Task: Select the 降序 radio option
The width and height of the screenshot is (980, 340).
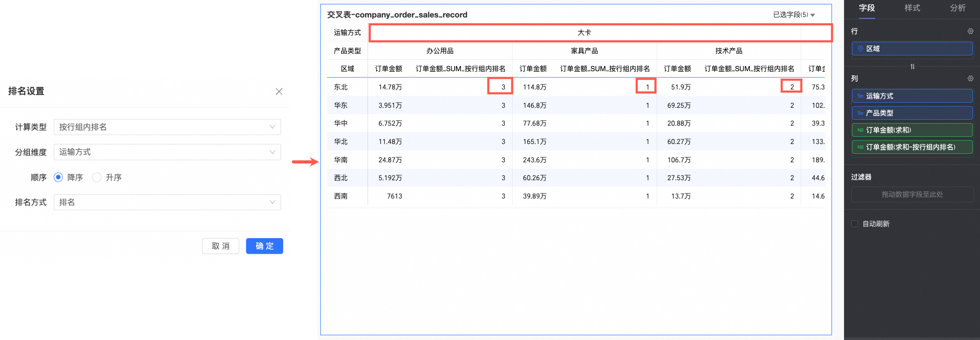Action: click(x=58, y=177)
